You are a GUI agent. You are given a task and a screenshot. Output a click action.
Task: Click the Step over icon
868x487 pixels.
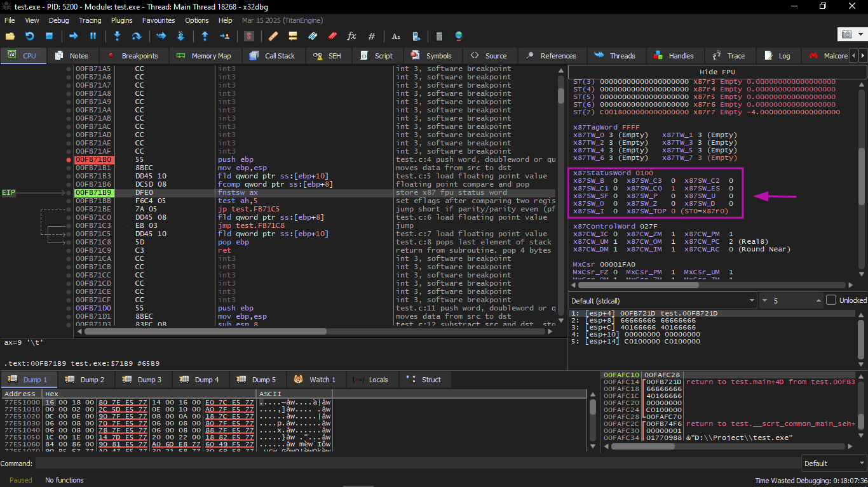pyautogui.click(x=136, y=36)
